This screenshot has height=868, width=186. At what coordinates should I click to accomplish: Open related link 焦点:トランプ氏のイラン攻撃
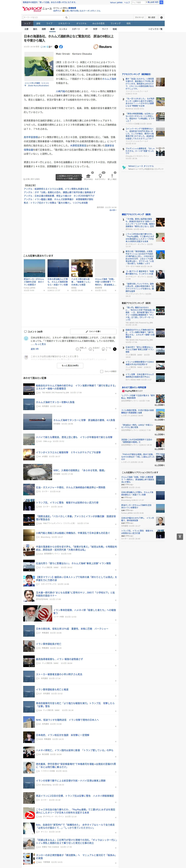pos(56,203)
